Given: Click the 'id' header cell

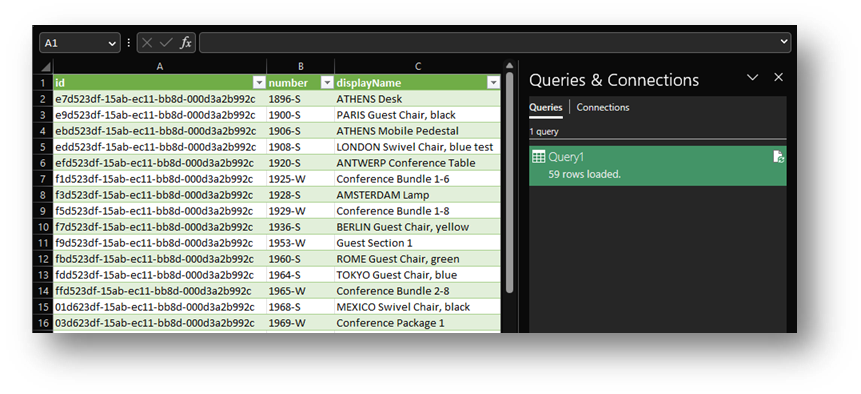Looking at the screenshot, I should 160,83.
